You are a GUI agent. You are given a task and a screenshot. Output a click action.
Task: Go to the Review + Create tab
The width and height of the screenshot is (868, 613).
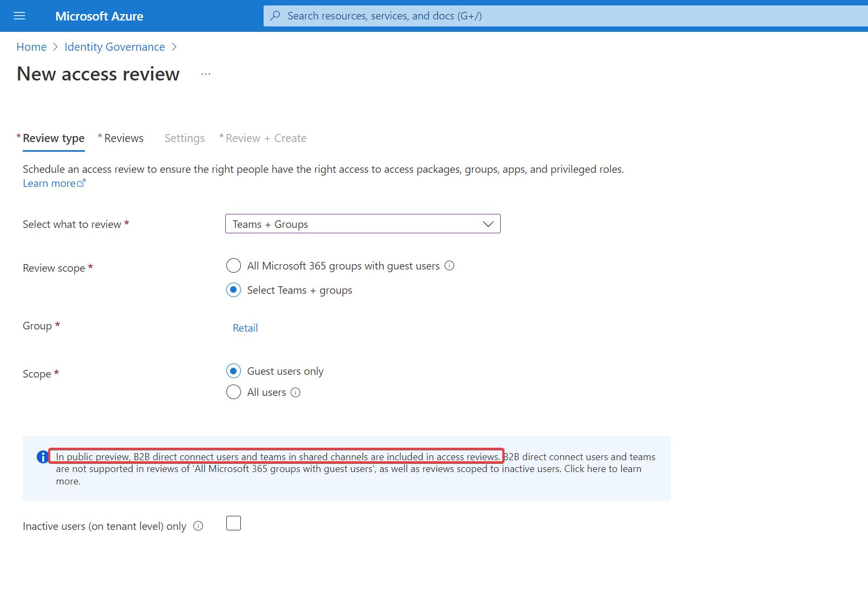tap(263, 138)
